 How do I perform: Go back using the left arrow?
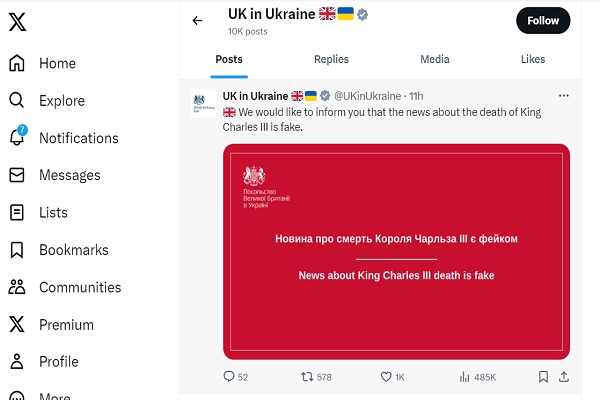[197, 20]
